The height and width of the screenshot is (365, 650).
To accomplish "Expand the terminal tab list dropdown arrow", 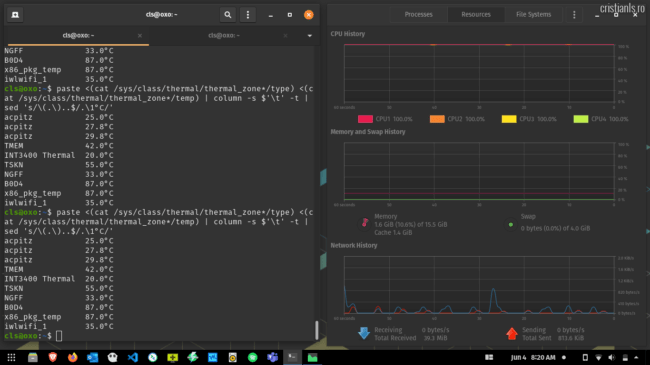I will click(310, 36).
